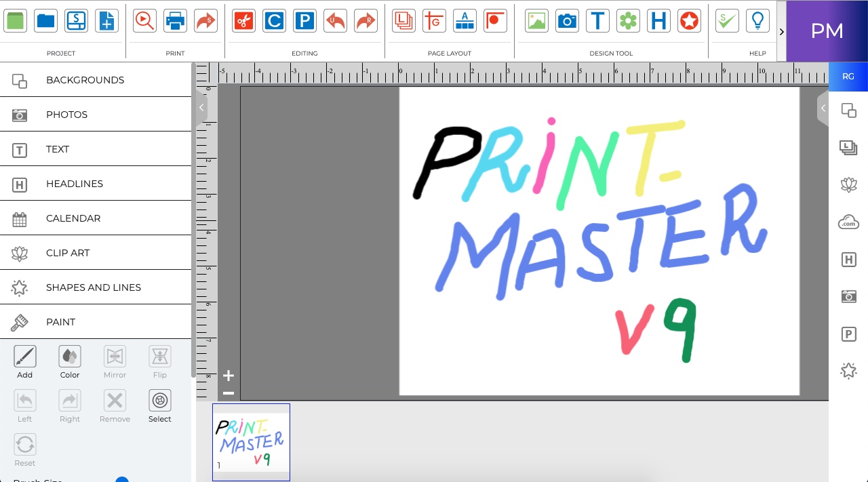The image size is (868, 482).
Task: Redo with the R arrow icon
Action: point(366,20)
